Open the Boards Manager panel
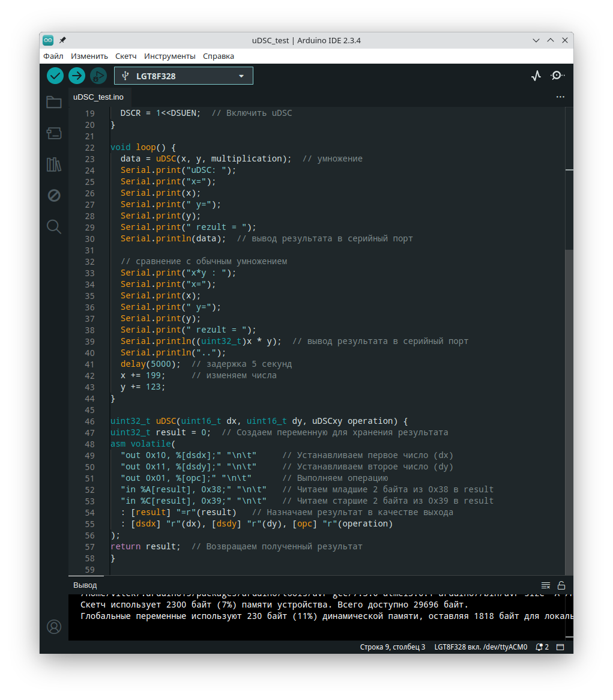Viewport: 613px width, 700px height. (54, 133)
